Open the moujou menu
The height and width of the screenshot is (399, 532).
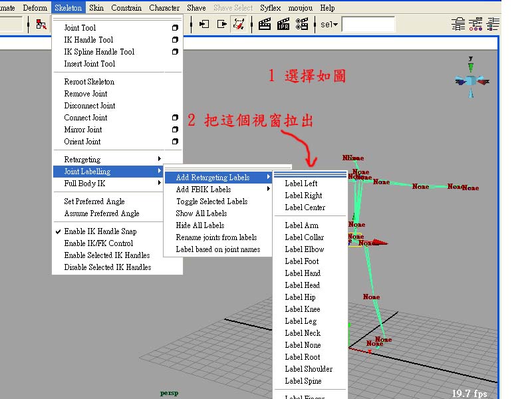pyautogui.click(x=301, y=8)
